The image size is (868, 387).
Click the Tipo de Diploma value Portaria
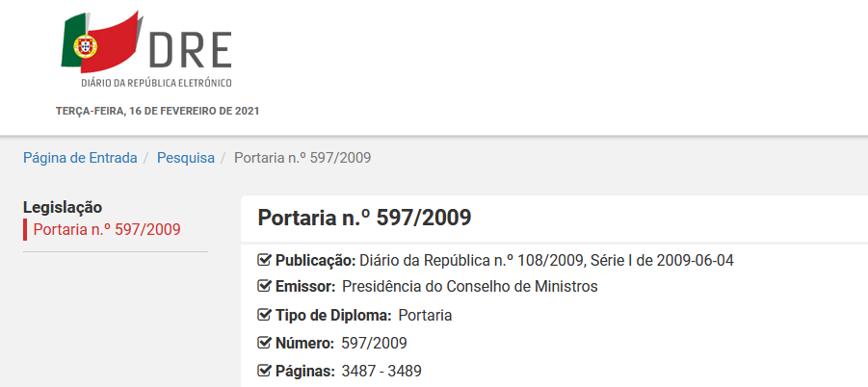[425, 316]
